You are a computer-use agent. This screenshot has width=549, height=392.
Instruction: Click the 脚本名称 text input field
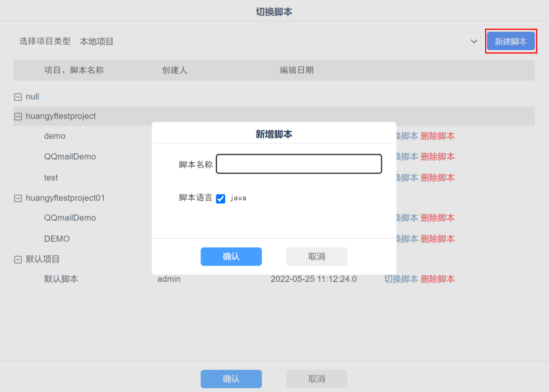[299, 164]
